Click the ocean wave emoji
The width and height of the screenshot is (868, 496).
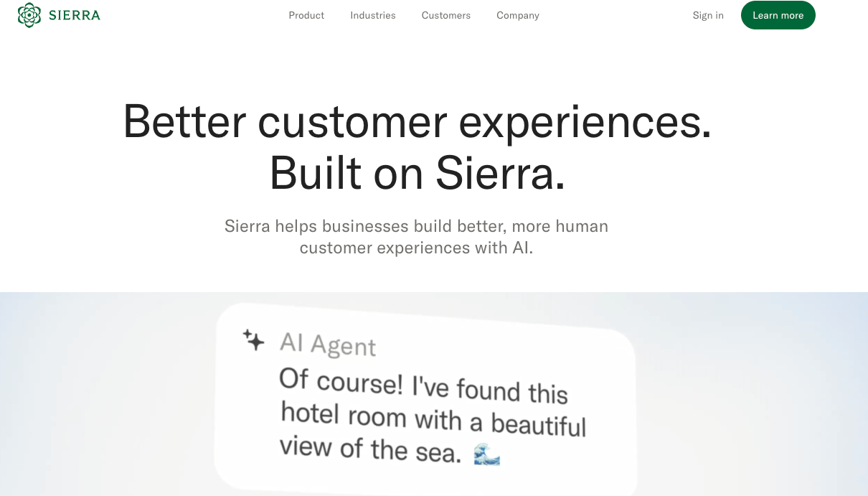[487, 454]
